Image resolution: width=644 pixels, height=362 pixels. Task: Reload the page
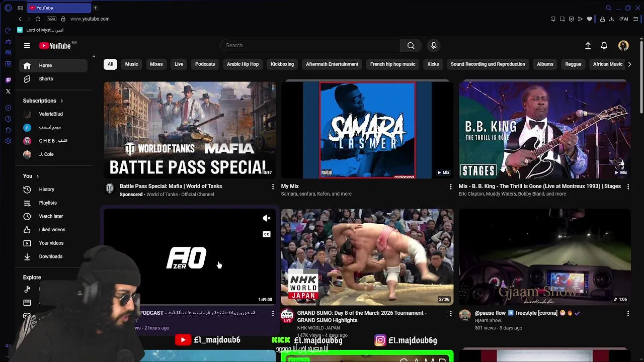[38, 19]
